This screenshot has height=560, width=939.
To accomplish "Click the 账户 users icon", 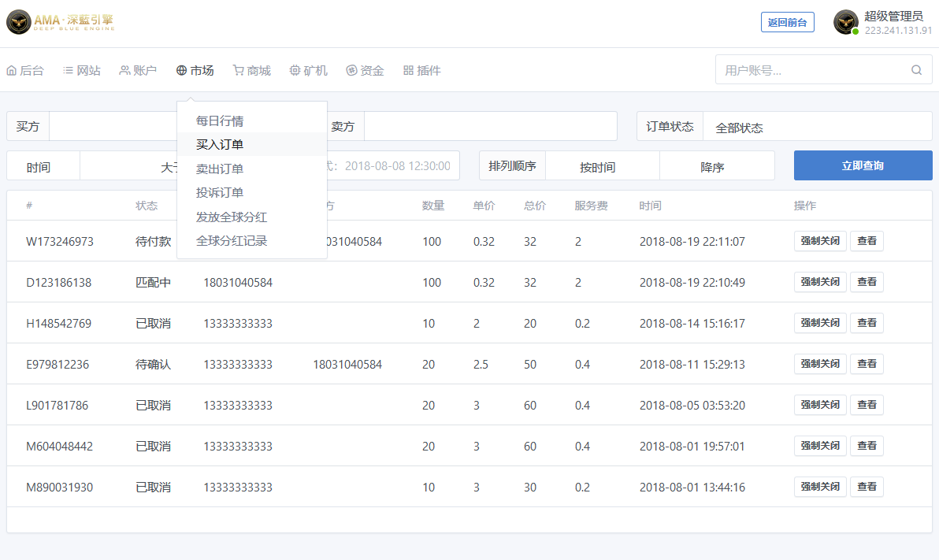I will click(124, 71).
